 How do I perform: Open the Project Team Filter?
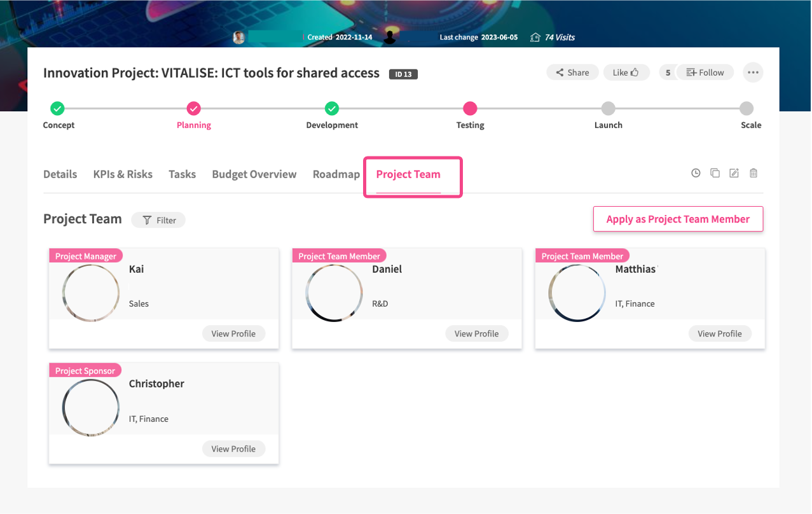(x=158, y=220)
